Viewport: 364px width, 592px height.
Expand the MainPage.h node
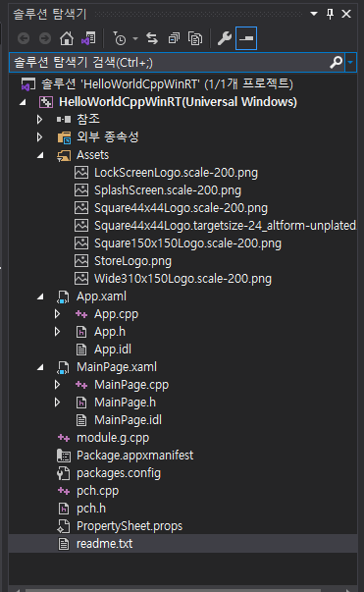pos(57,403)
